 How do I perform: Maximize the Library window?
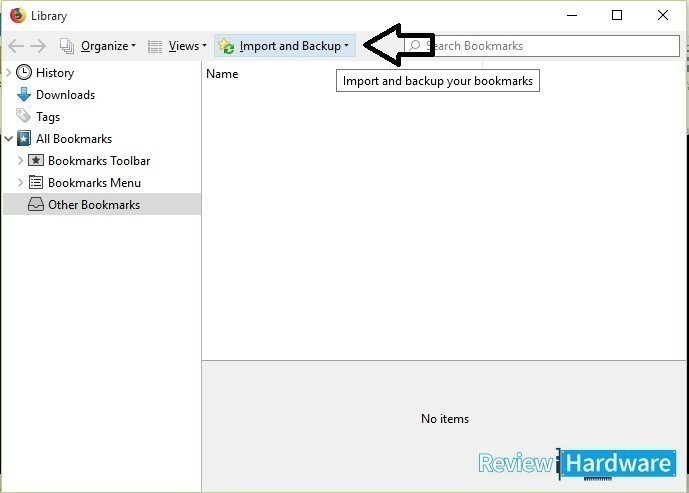click(617, 15)
